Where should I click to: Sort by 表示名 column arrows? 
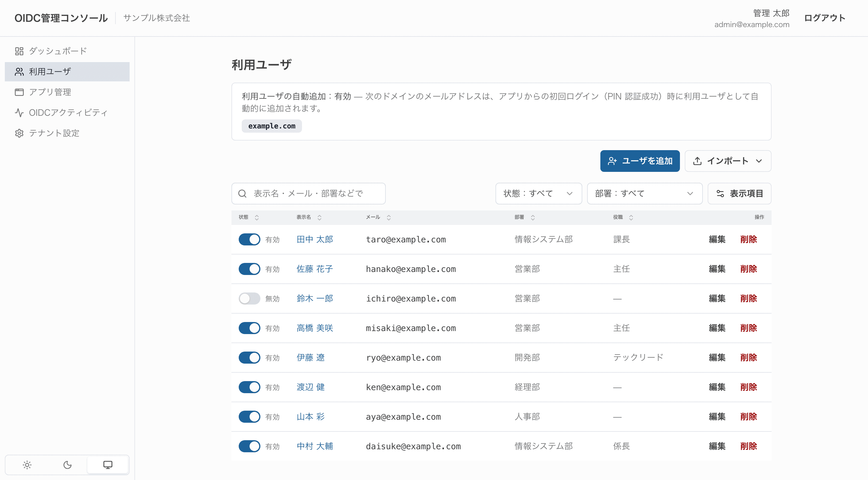tap(319, 217)
